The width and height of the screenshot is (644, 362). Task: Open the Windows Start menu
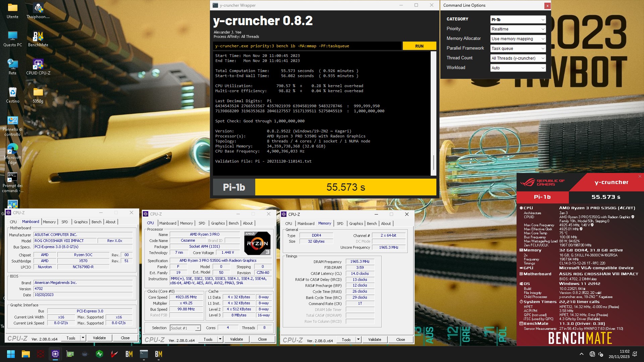(11, 354)
